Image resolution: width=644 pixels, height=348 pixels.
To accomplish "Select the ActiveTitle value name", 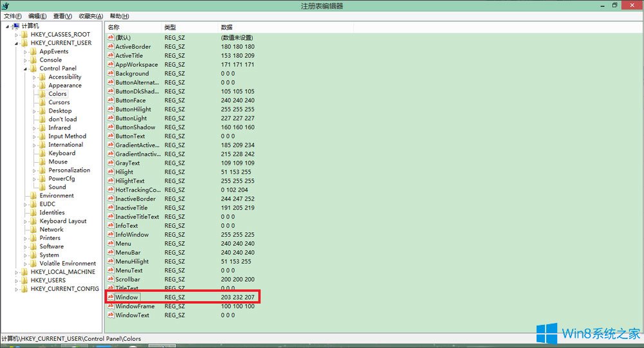I will 129,55.
